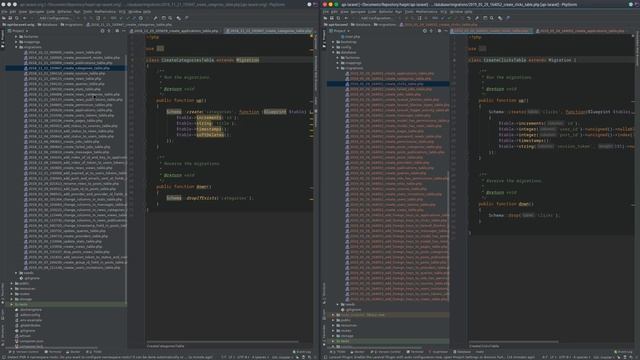Click Open folder icon in right window toolbar

point(325,18)
